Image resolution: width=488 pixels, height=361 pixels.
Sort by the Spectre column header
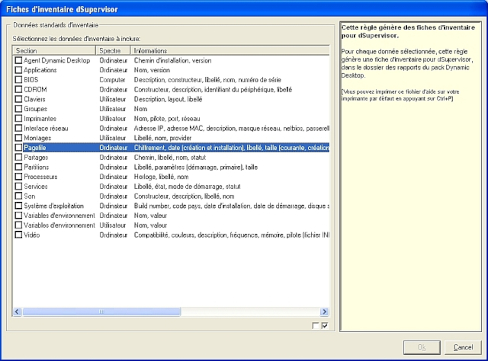(x=113, y=51)
